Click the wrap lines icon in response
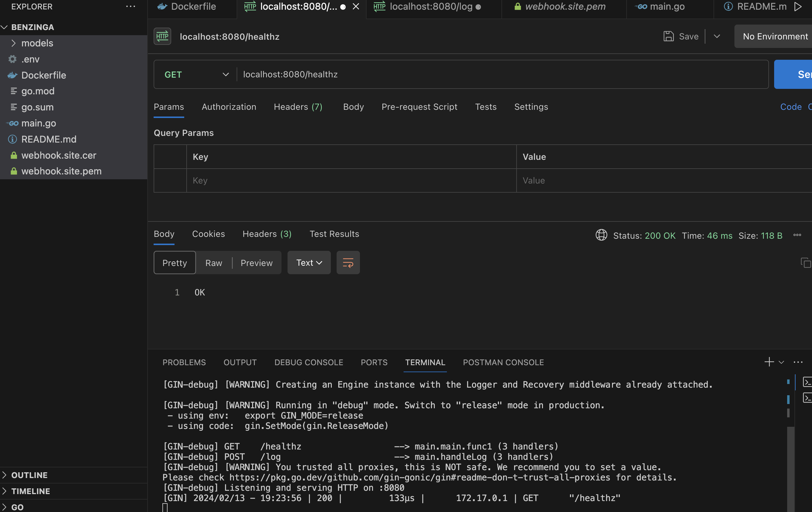 [348, 263]
